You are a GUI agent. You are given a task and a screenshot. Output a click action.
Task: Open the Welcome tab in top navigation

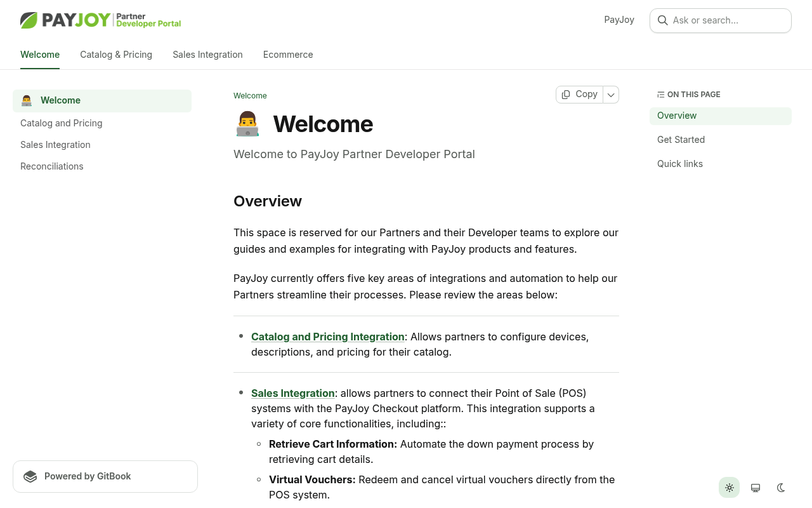click(x=40, y=55)
